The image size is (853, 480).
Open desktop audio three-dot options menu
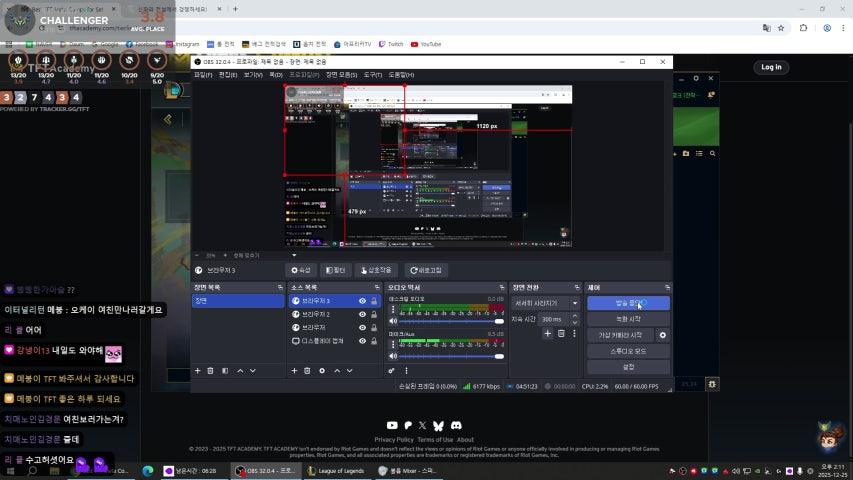[x=392, y=310]
